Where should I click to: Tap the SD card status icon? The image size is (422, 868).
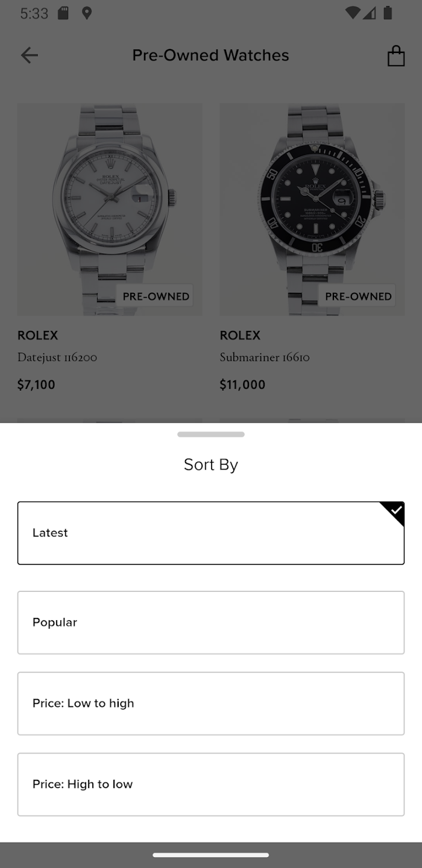pos(63,13)
